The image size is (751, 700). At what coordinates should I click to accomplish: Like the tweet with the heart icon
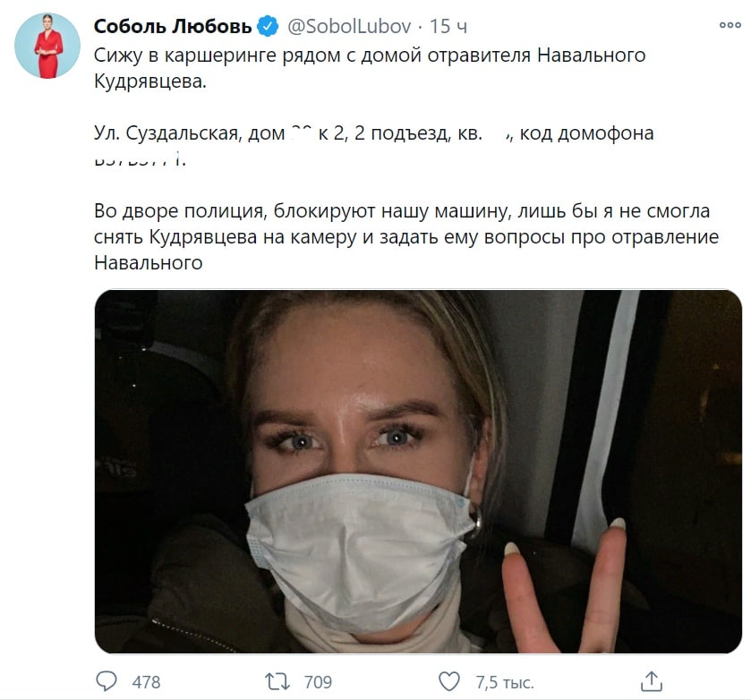(448, 681)
